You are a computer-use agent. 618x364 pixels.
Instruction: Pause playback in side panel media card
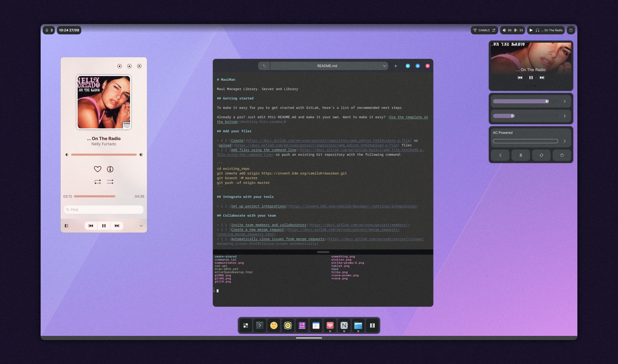(x=531, y=78)
